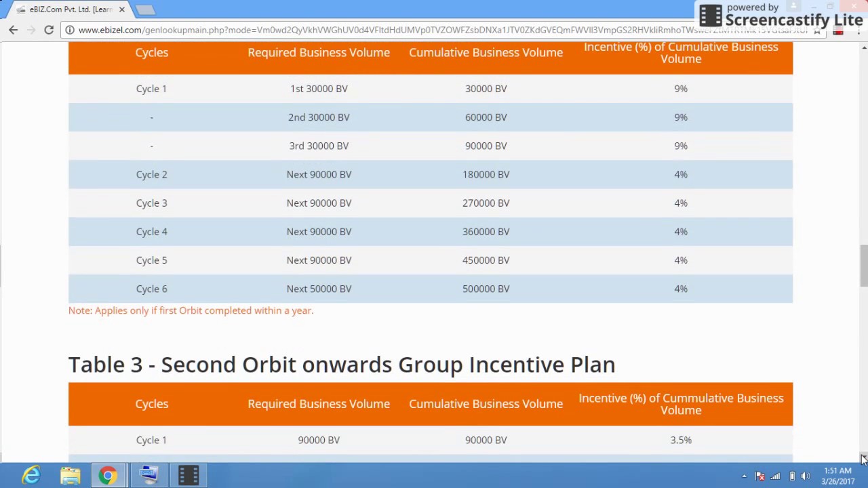Open the volume control in system tray
868x488 pixels.
[805, 476]
